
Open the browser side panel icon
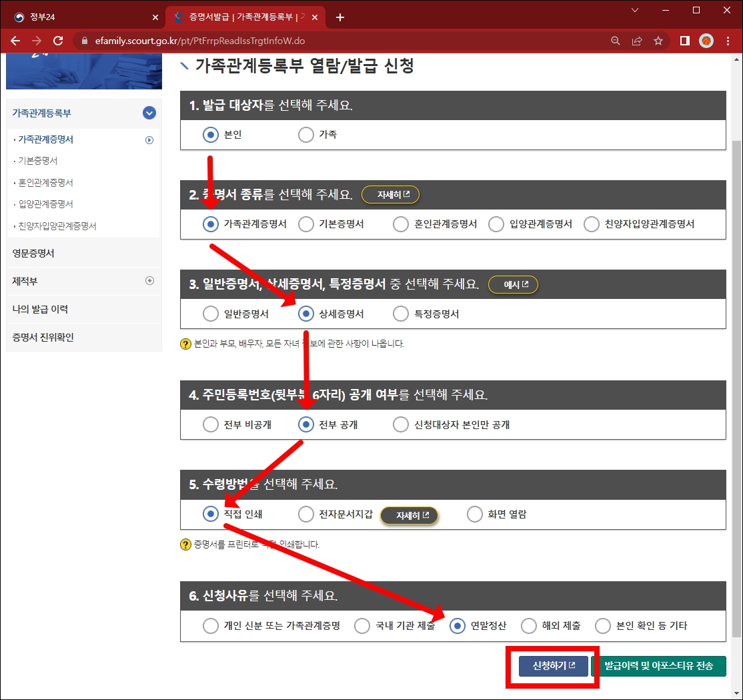click(684, 40)
